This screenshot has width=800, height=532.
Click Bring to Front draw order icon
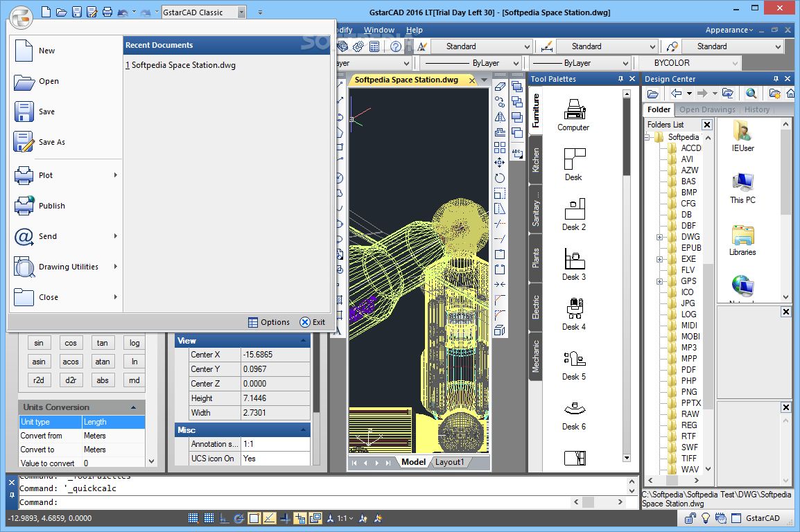point(517,87)
